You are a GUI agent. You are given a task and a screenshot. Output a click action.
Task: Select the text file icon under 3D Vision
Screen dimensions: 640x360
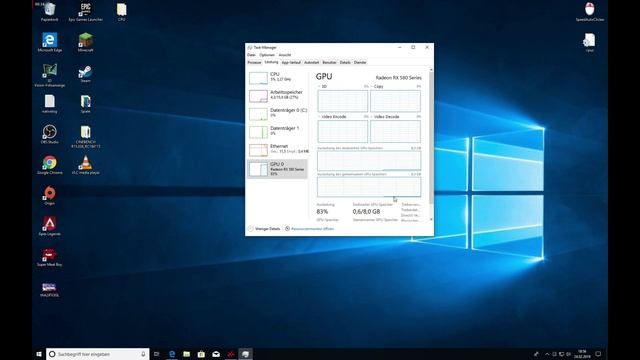[x=49, y=104]
